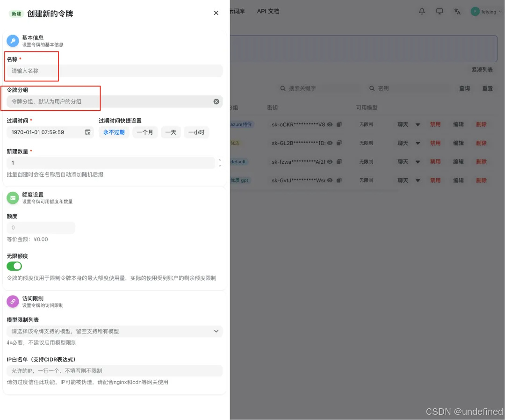Click the magnifier icon beside 密钥 field
This screenshot has width=505, height=420.
[372, 88]
